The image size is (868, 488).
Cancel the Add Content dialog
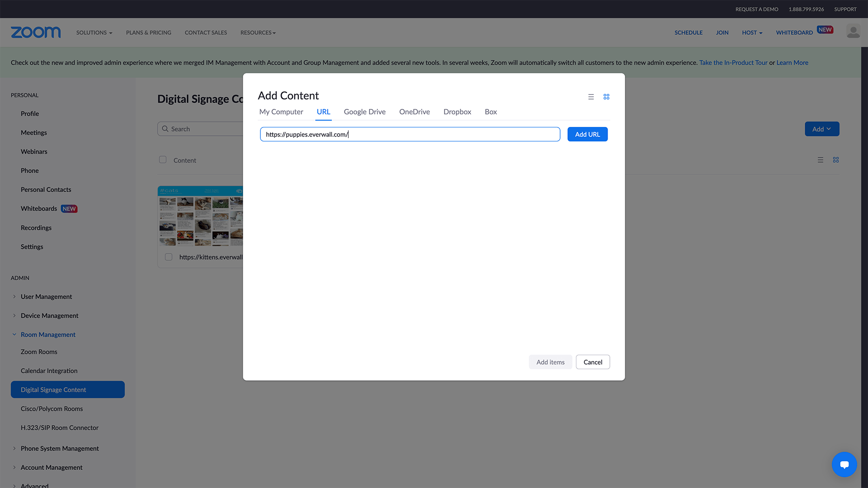click(x=593, y=362)
